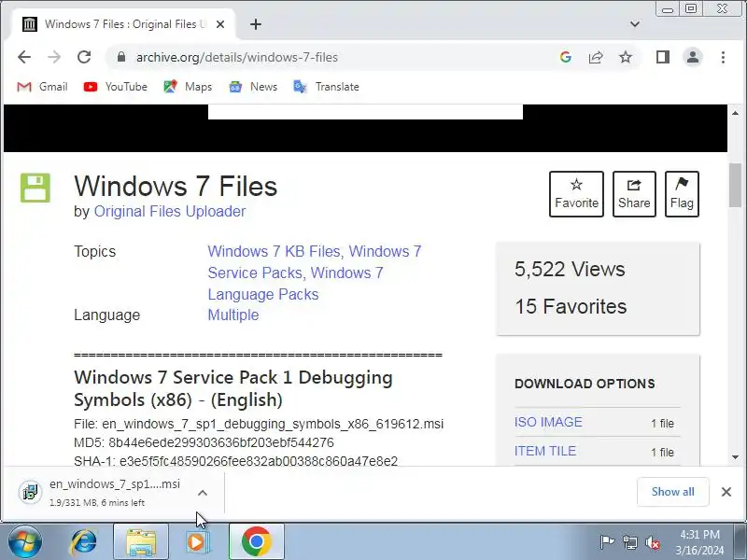Click the Share button on the item
The image size is (747, 560).
pos(634,194)
